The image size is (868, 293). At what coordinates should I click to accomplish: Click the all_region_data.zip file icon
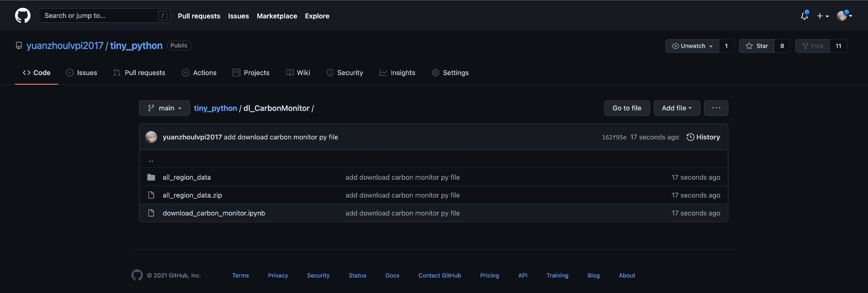coord(151,195)
